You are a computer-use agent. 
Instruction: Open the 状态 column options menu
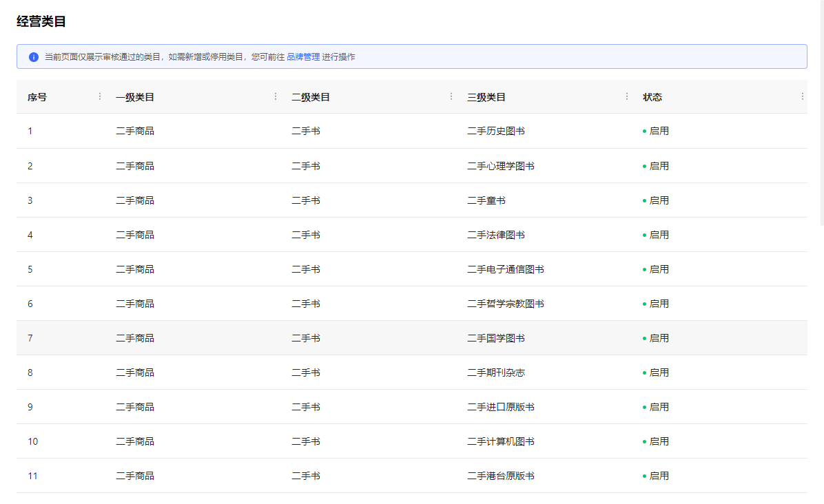(802, 97)
